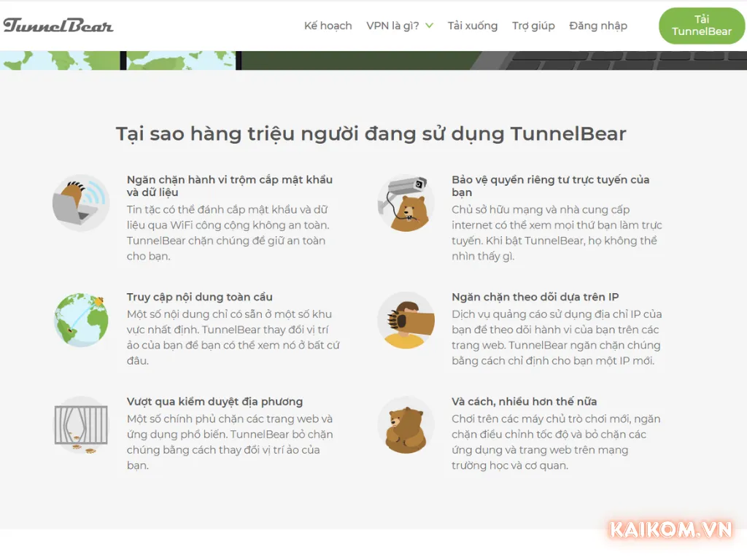This screenshot has height=560, width=747.
Task: Click the security camera bear icon
Action: click(406, 203)
